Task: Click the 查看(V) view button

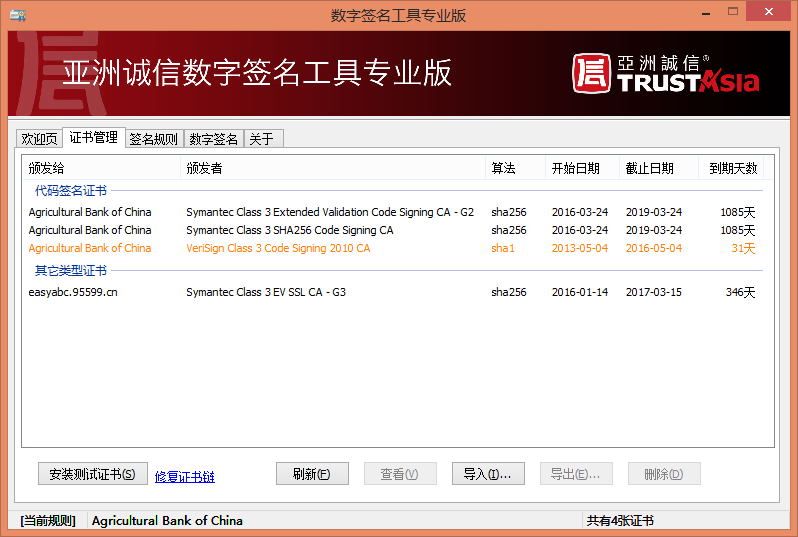Action: (x=400, y=474)
